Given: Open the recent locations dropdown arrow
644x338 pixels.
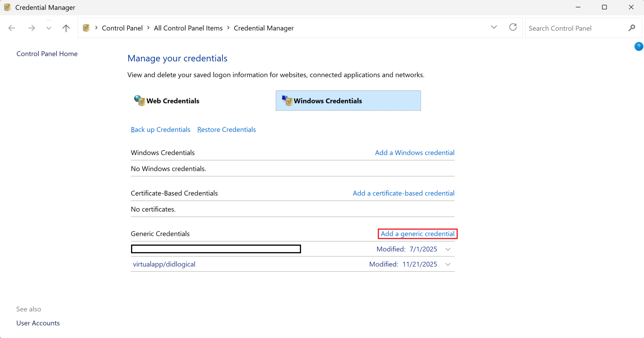Looking at the screenshot, I should point(49,28).
